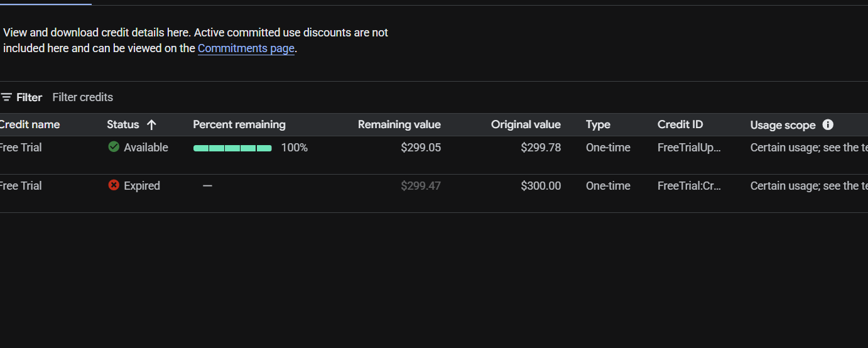Select the FreeTrialUp... credit ID cell
Image resolution: width=868 pixels, height=348 pixels.
point(689,148)
